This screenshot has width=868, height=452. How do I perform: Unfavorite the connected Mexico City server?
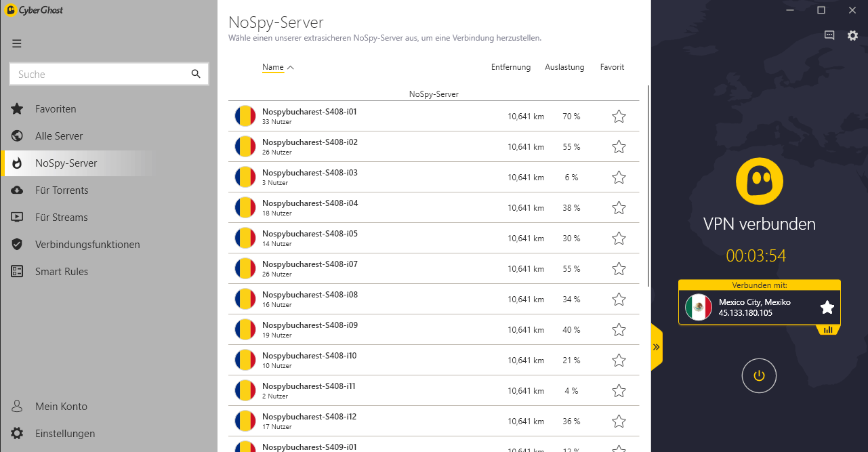(x=827, y=308)
